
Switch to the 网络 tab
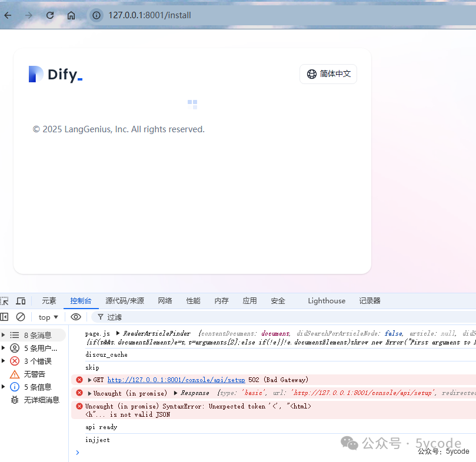pyautogui.click(x=165, y=300)
